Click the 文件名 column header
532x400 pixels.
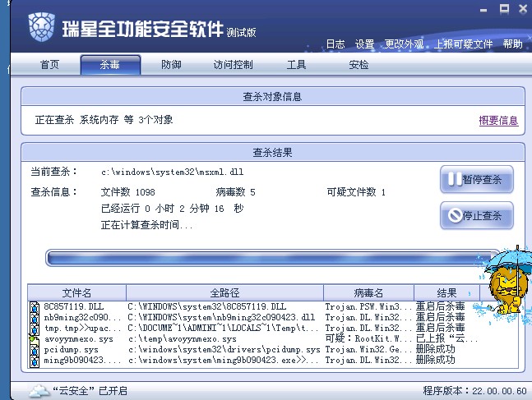coord(76,293)
